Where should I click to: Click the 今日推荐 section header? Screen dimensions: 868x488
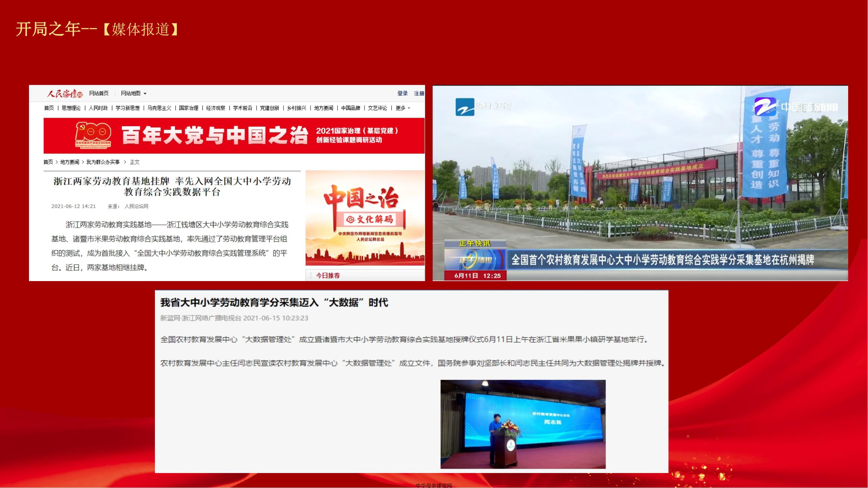click(x=328, y=276)
